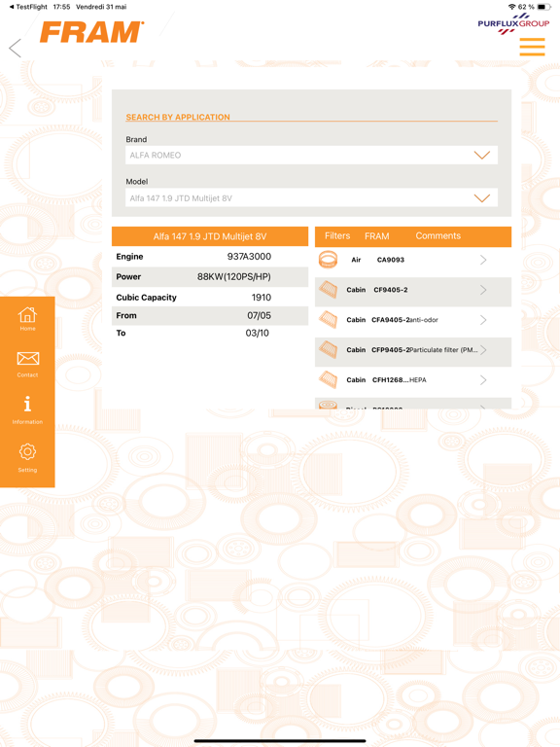
Task: Check the Wi-Fi status icon
Action: (512, 7)
